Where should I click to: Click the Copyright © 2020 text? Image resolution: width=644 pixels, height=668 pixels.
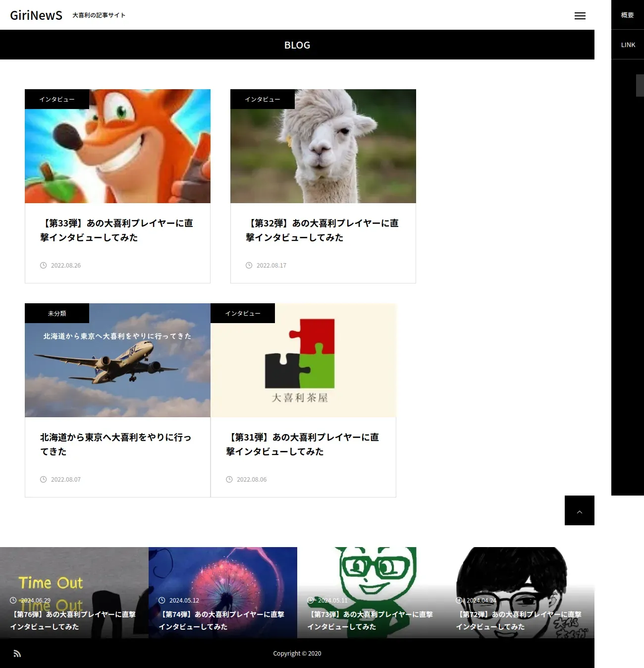[x=297, y=654]
